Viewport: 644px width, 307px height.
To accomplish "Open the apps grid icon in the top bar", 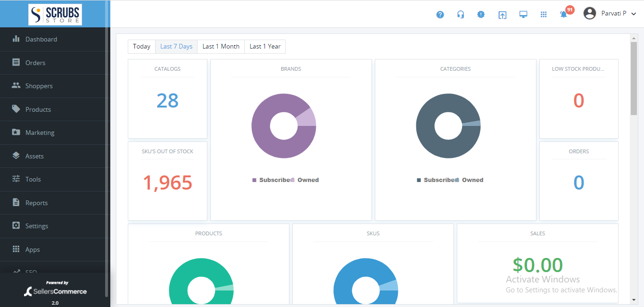I will [544, 14].
